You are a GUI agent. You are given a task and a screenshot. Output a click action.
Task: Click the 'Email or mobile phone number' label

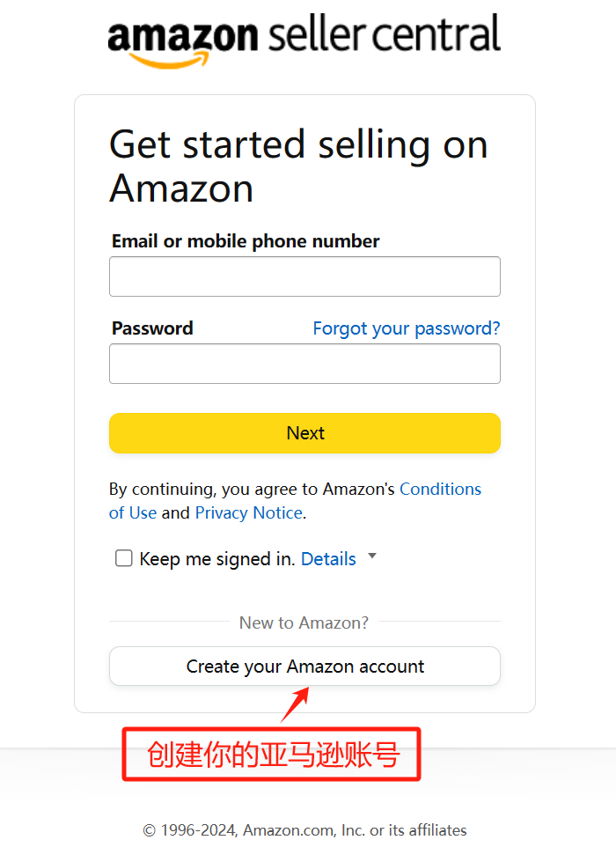[246, 241]
